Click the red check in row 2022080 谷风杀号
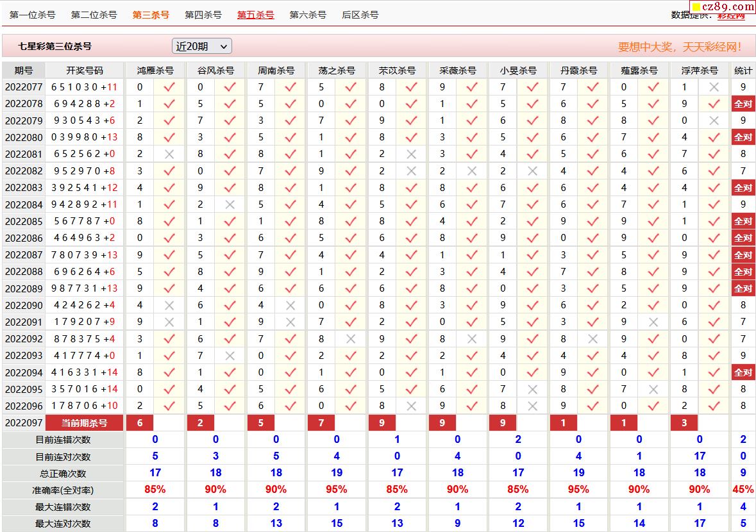This screenshot has width=756, height=532. coord(230,137)
